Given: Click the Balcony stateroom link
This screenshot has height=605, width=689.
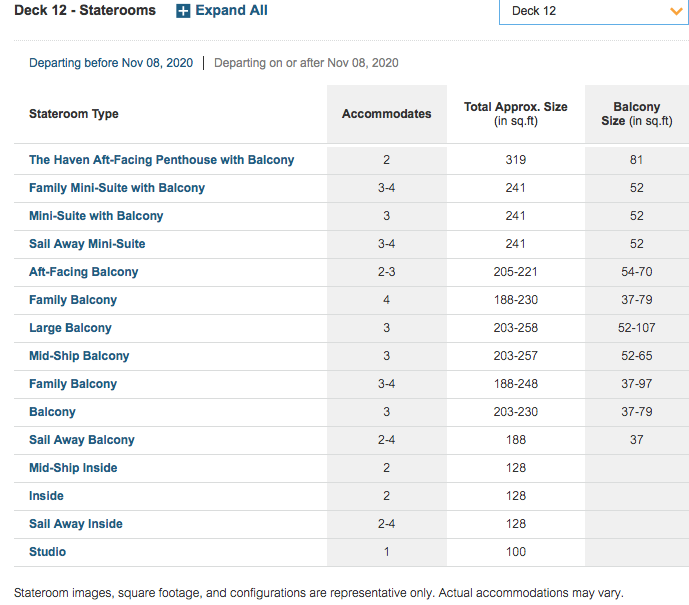Looking at the screenshot, I should (x=52, y=412).
